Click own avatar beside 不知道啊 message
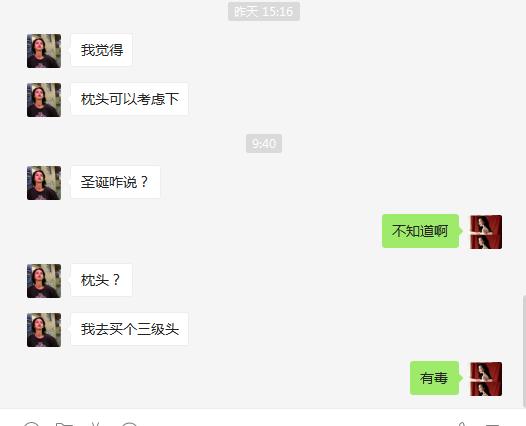Viewport: 526px width, 426px height. 485,232
